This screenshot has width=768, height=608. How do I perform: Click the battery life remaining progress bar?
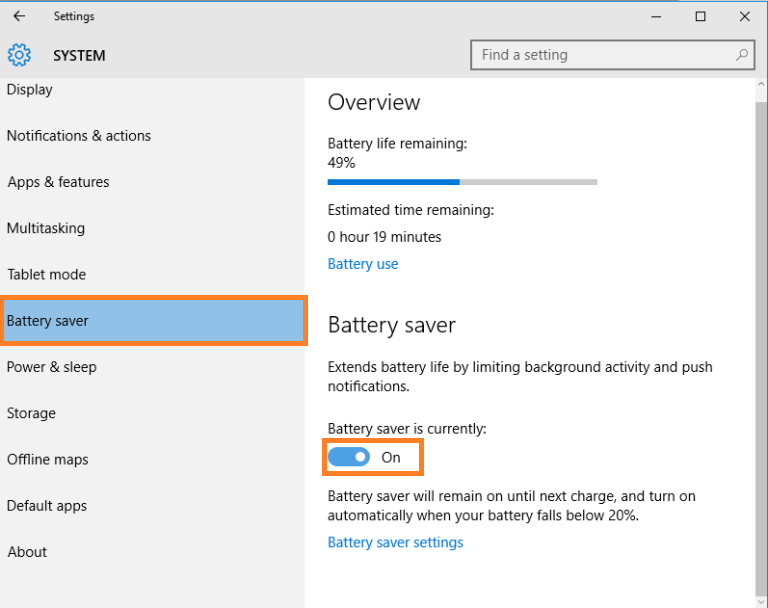click(462, 182)
